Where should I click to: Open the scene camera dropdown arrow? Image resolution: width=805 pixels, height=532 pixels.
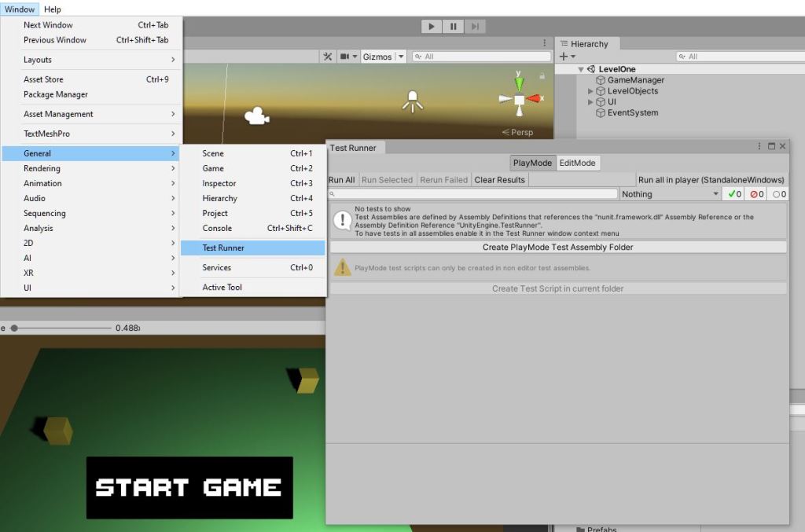point(355,57)
